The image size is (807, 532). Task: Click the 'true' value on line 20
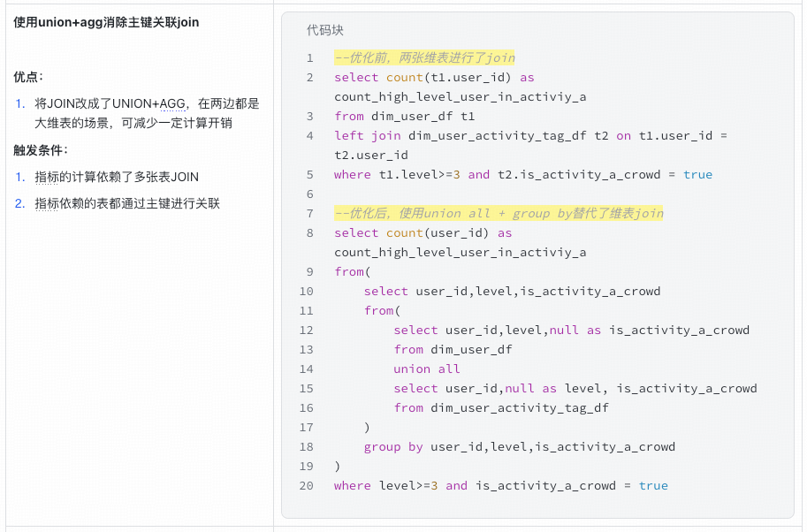point(653,486)
